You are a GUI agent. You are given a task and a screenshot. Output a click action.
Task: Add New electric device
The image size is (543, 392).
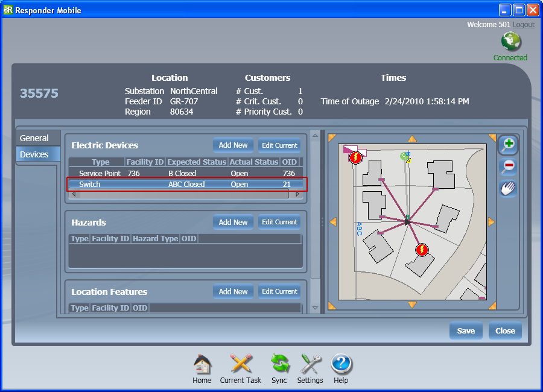(x=233, y=145)
